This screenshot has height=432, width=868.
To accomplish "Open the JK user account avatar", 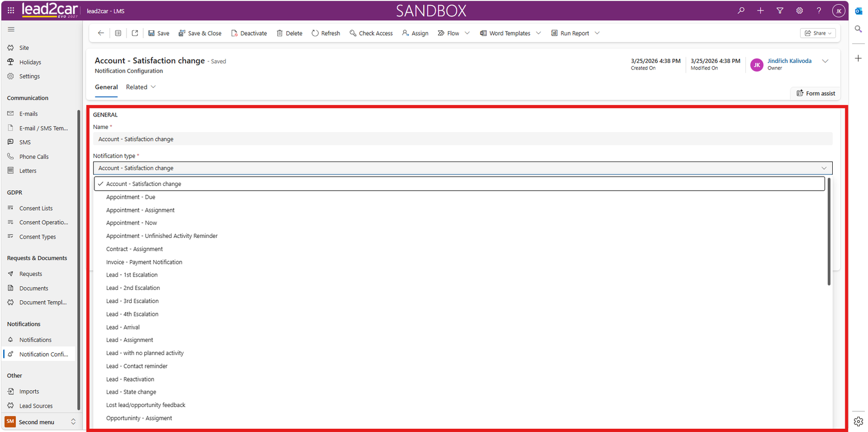I will 839,11.
